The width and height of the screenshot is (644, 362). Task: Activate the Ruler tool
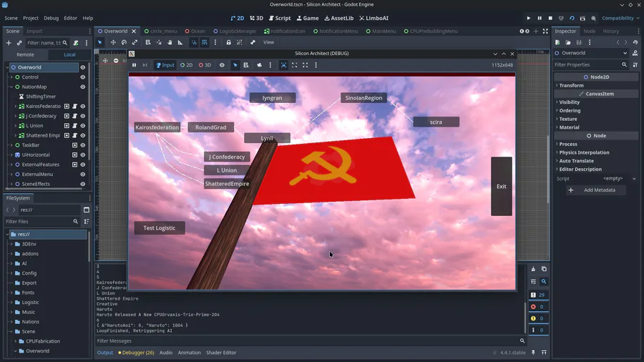(x=180, y=42)
